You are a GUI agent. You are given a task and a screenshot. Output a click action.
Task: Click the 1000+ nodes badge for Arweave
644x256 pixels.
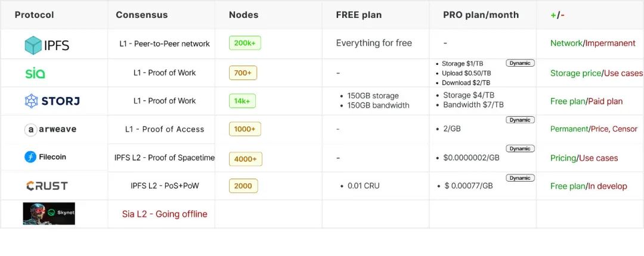tap(245, 129)
